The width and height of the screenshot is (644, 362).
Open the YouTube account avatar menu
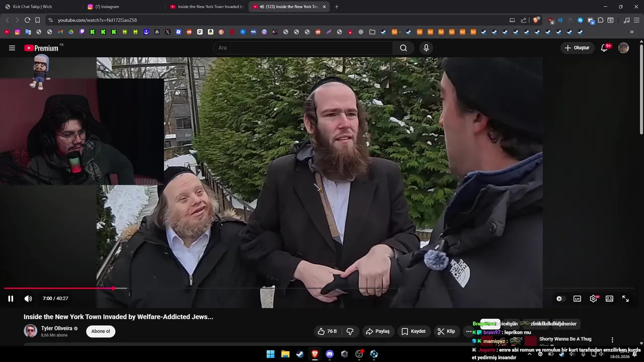(x=623, y=48)
